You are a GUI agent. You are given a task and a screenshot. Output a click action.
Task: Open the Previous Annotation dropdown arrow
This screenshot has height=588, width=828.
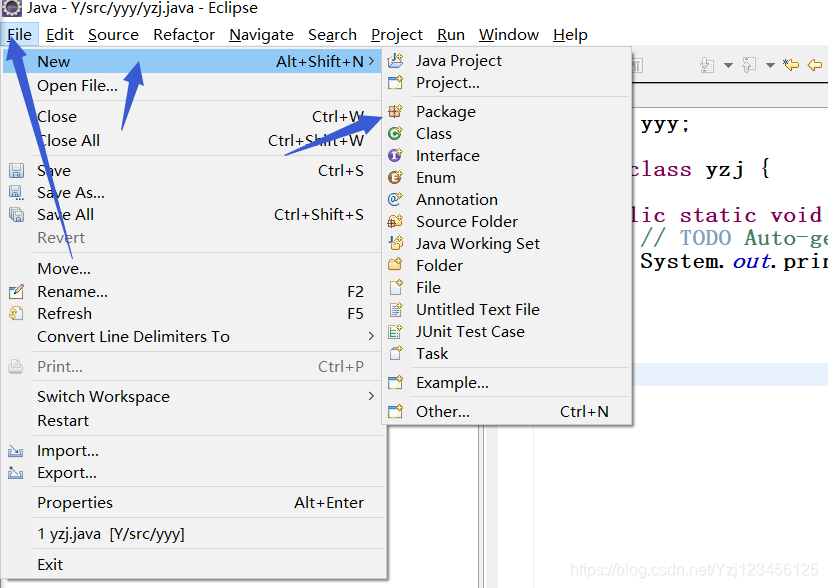pos(770,65)
